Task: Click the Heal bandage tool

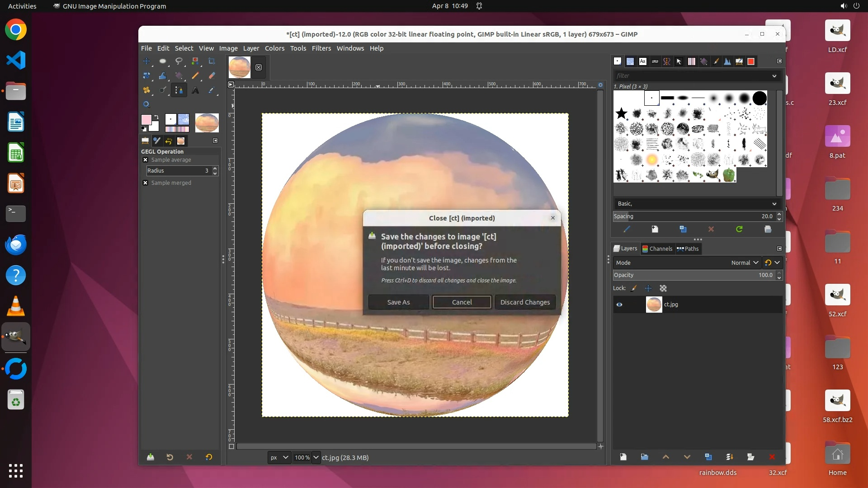Action: click(x=146, y=90)
